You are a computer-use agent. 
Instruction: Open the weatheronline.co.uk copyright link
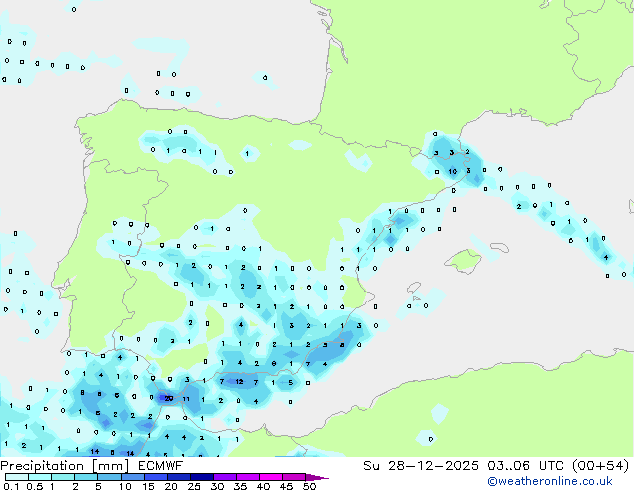550,481
